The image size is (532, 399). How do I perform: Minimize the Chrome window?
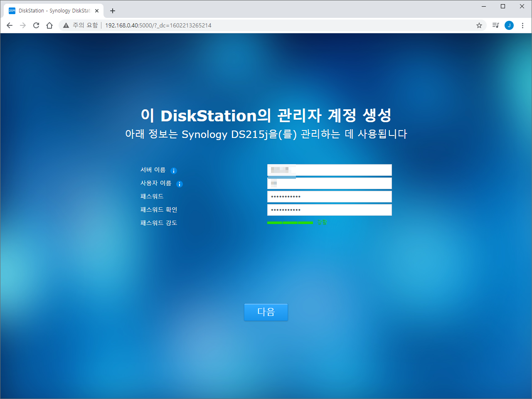pos(484,6)
